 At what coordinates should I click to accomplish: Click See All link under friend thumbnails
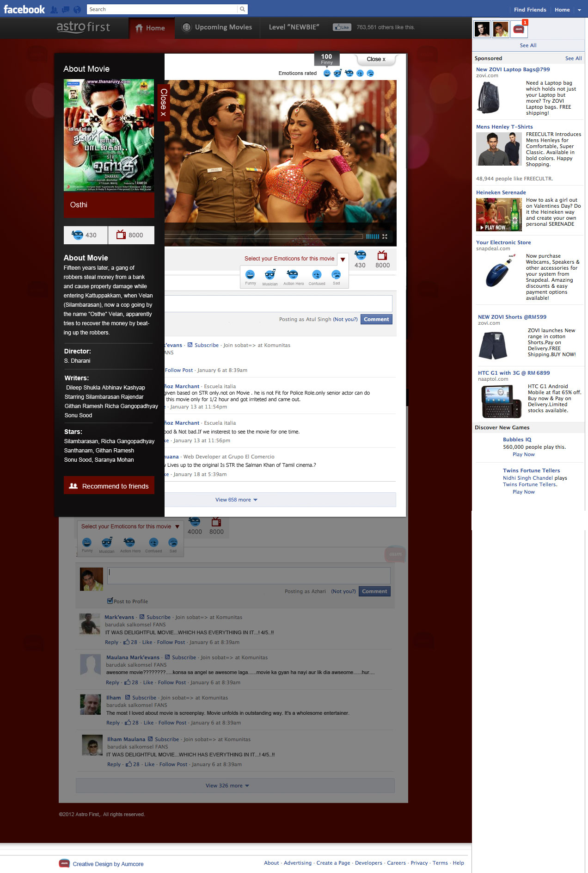[528, 45]
